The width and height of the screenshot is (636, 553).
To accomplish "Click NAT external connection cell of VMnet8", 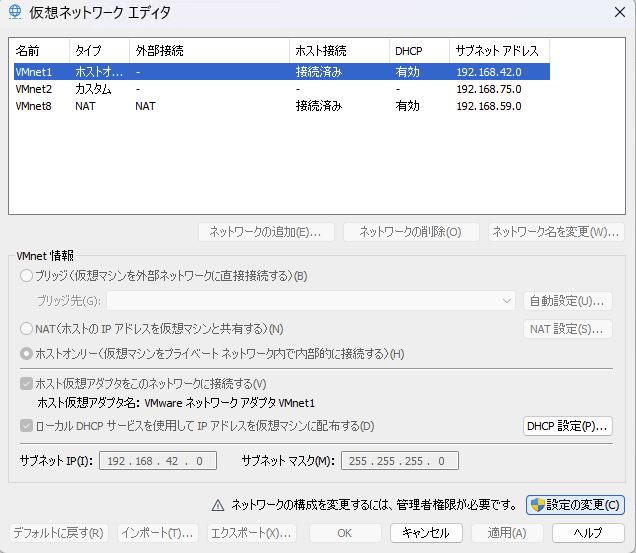I will [x=145, y=106].
